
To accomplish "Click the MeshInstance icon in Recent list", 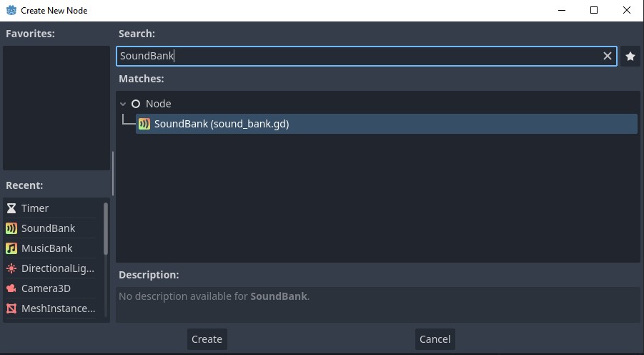I will pos(11,308).
